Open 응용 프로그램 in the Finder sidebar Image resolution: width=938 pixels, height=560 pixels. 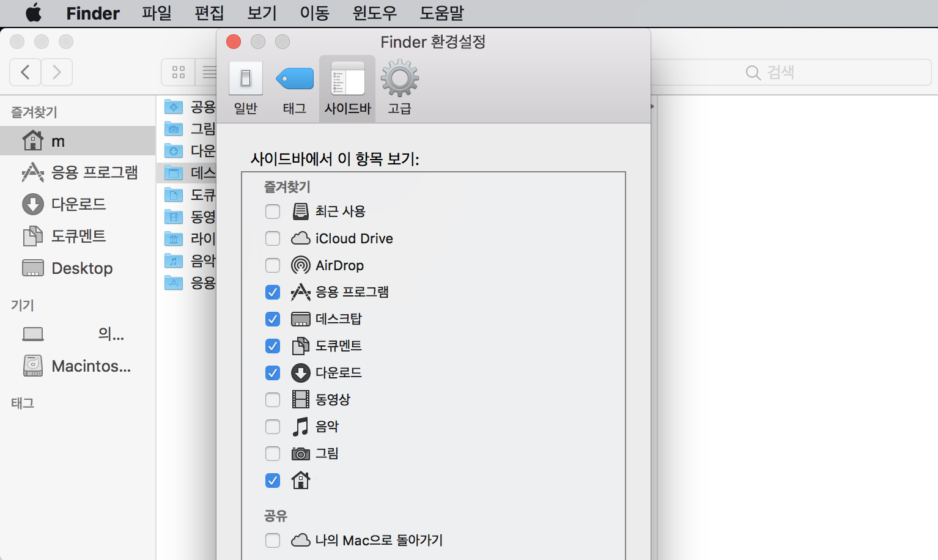point(94,172)
